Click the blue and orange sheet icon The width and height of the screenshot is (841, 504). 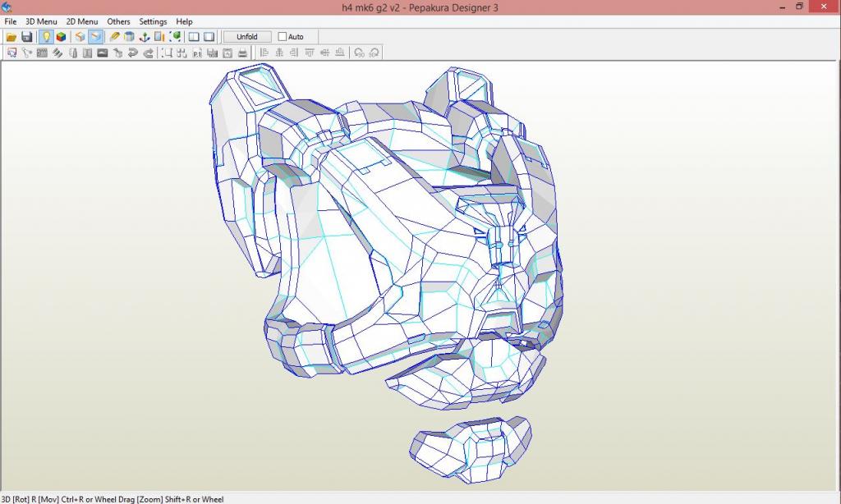159,37
